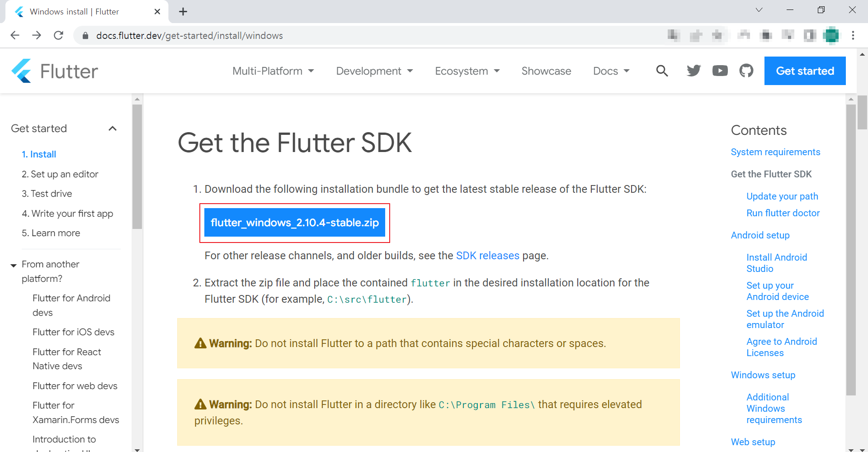Jump to Agree to Android Licenses

click(x=782, y=347)
